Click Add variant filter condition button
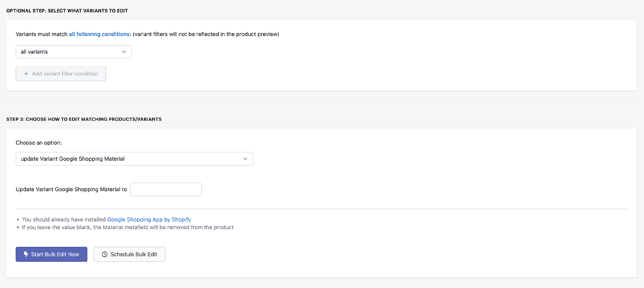Viewport: 644px width, 288px height. (x=61, y=74)
